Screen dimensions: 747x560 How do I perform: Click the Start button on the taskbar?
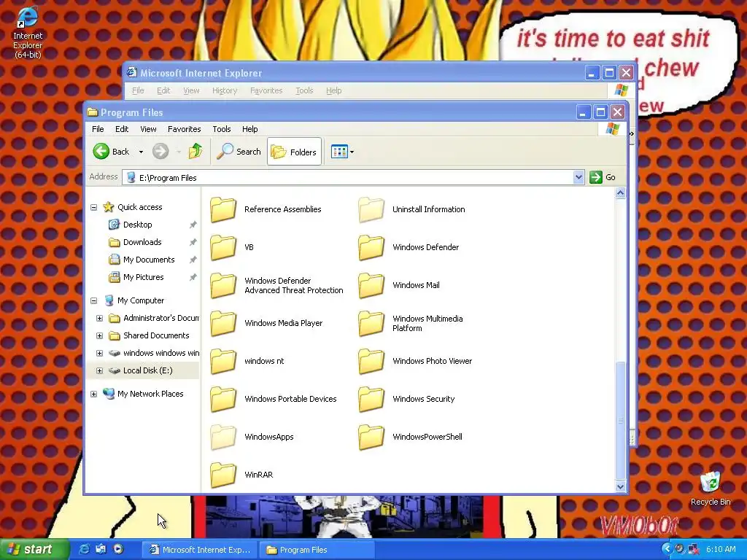pyautogui.click(x=34, y=550)
